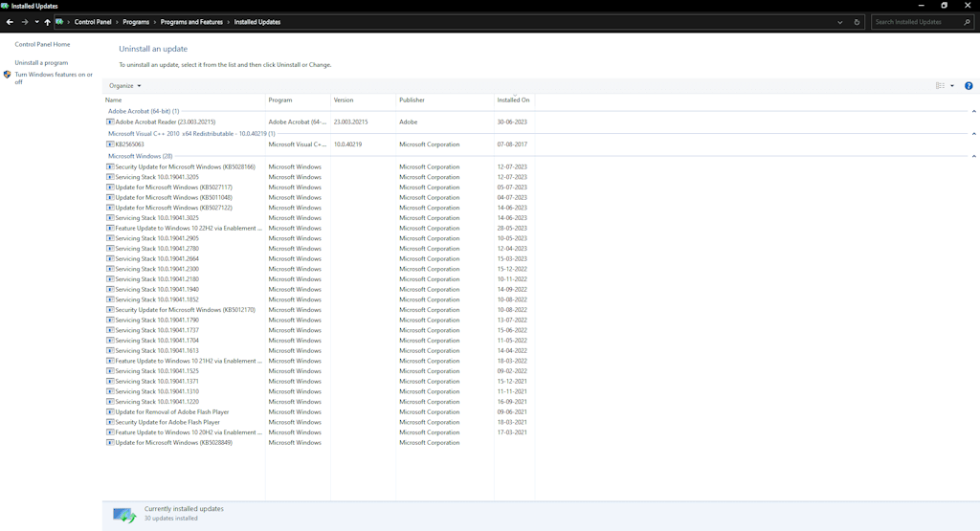Expand the address bar history dropdown
Screen dimensions: 980x531
(x=839, y=22)
